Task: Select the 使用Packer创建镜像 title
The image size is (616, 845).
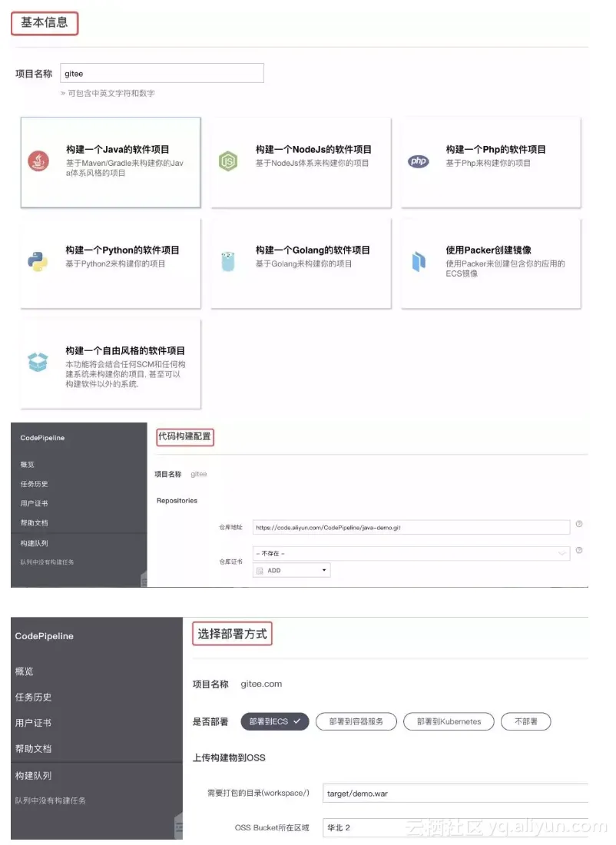Action: click(488, 250)
